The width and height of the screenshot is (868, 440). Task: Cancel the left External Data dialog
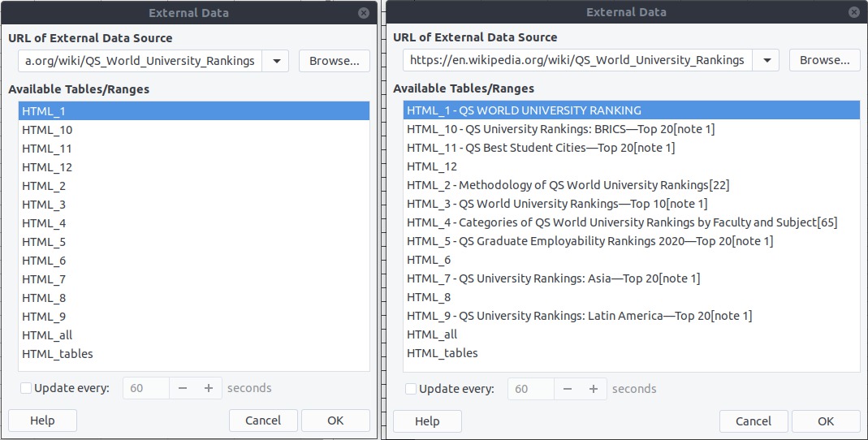pos(263,421)
